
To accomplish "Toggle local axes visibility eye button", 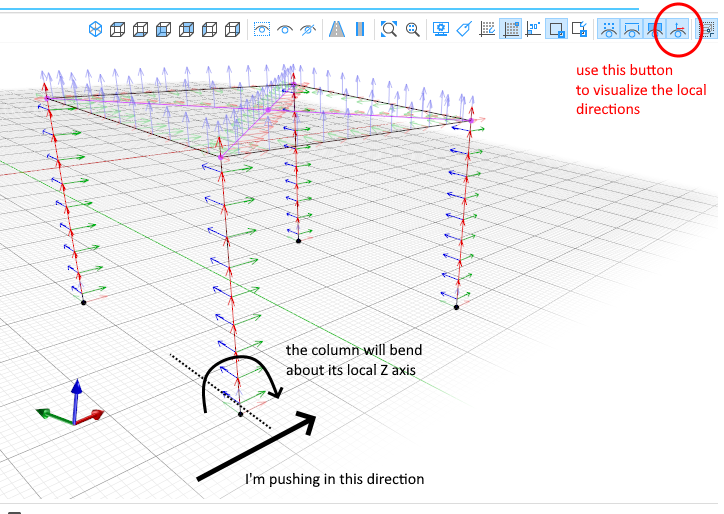I will coord(678,30).
